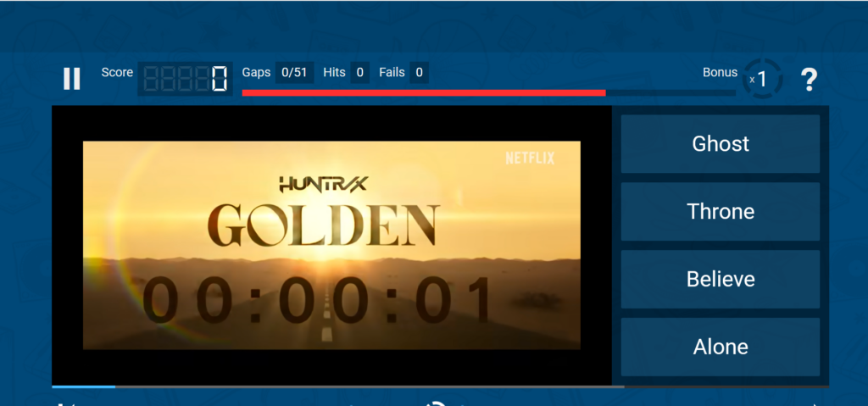The height and width of the screenshot is (406, 868).
Task: Click the Fails counter value
Action: pyautogui.click(x=419, y=73)
